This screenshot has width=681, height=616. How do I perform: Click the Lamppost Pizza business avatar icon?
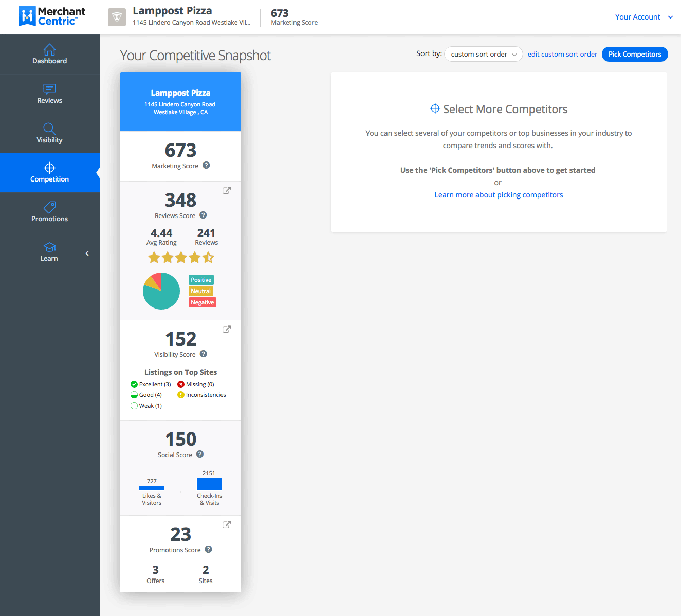coord(117,17)
